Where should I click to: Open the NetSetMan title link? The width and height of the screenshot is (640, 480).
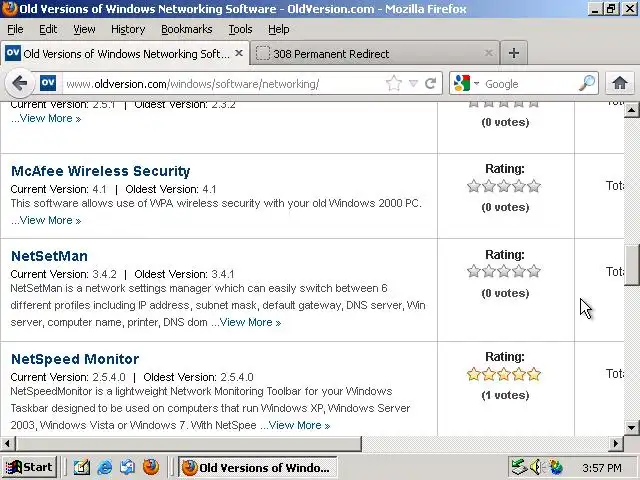[49, 256]
